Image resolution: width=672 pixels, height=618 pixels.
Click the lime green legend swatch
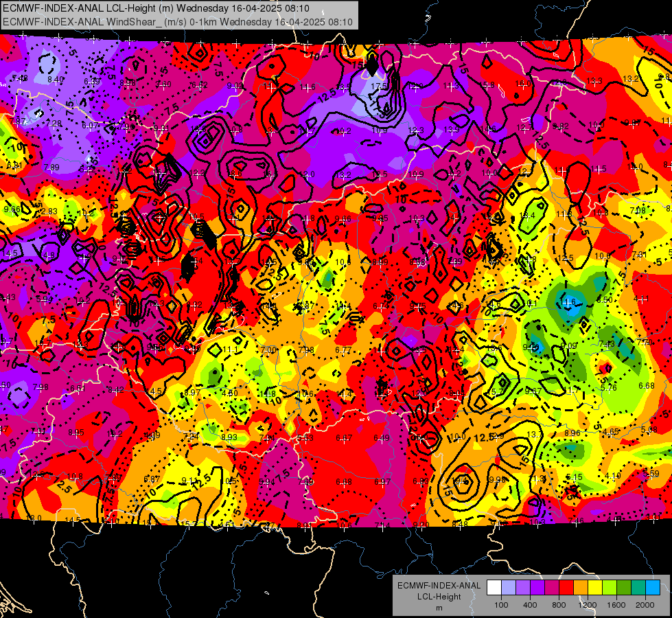click(610, 588)
